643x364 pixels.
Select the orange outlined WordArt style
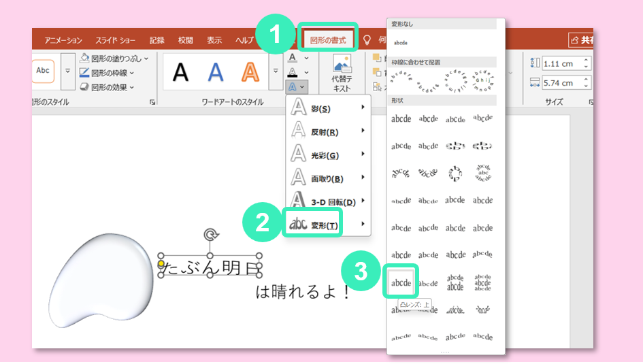click(251, 71)
